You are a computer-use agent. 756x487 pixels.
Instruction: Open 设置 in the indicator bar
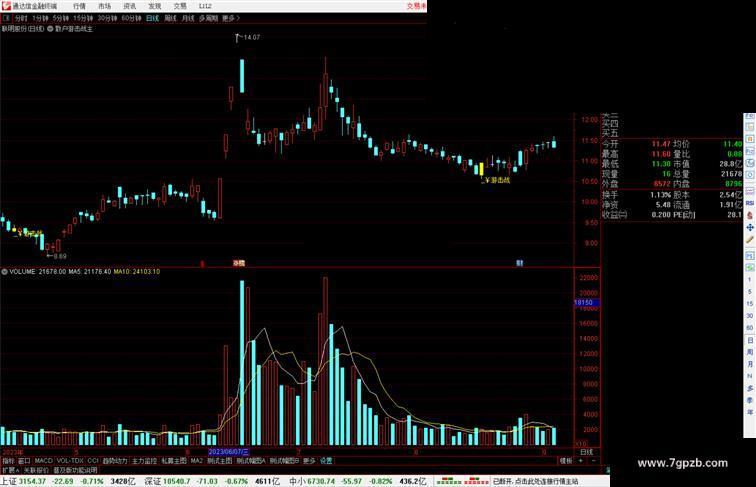(326, 461)
